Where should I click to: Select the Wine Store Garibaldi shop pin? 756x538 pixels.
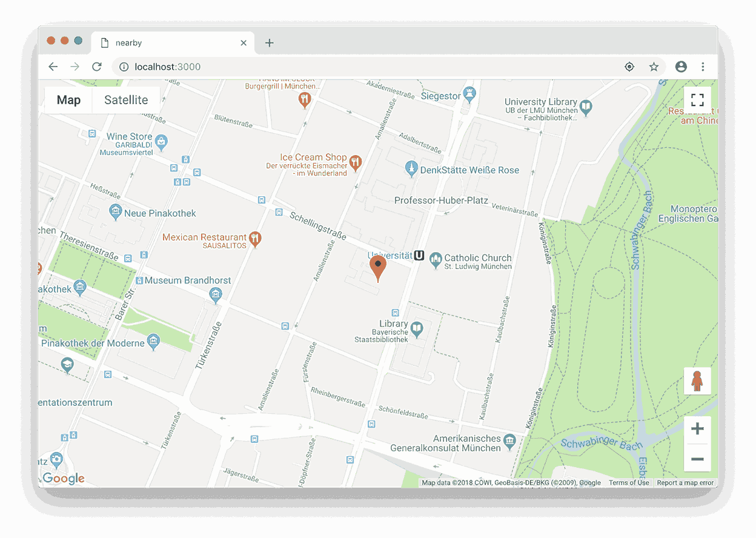(161, 142)
